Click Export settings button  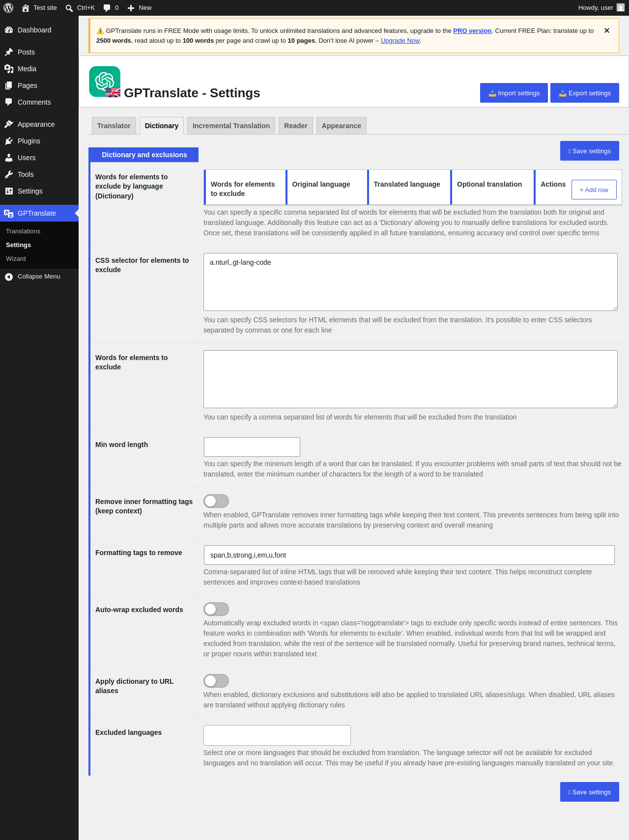tap(585, 93)
